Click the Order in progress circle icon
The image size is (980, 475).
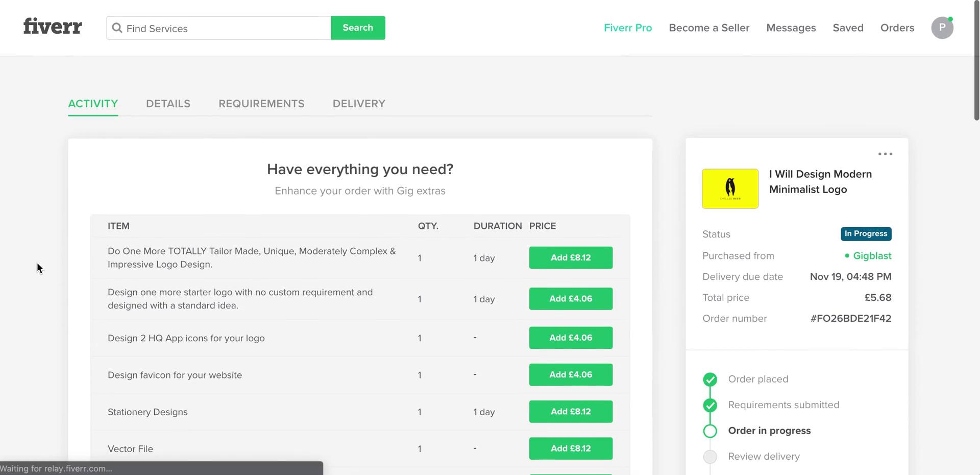point(710,431)
